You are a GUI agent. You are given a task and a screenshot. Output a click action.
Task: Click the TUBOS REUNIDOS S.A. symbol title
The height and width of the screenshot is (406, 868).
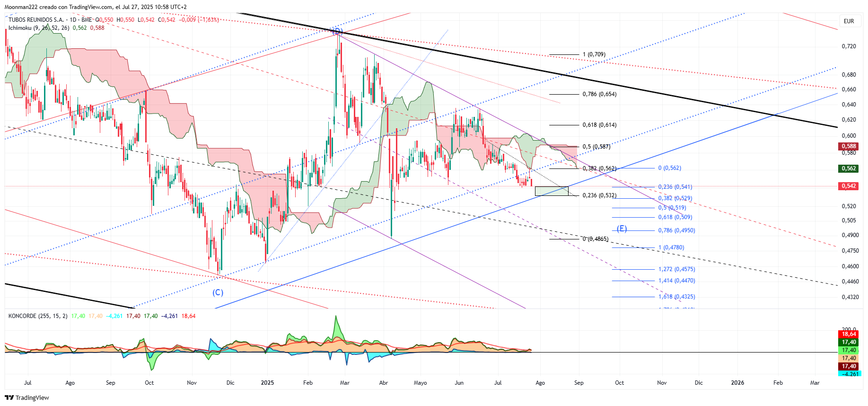[x=36, y=20]
